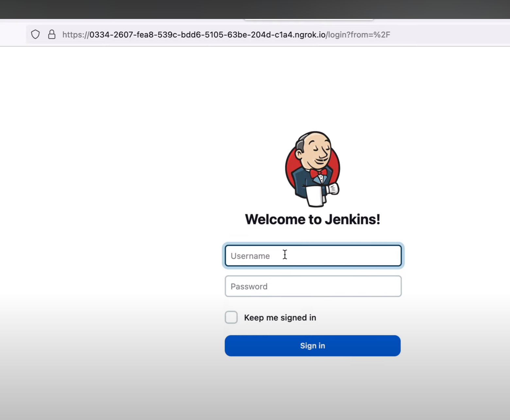The image size is (510, 420).
Task: Open site security padlock info
Action: [52, 34]
